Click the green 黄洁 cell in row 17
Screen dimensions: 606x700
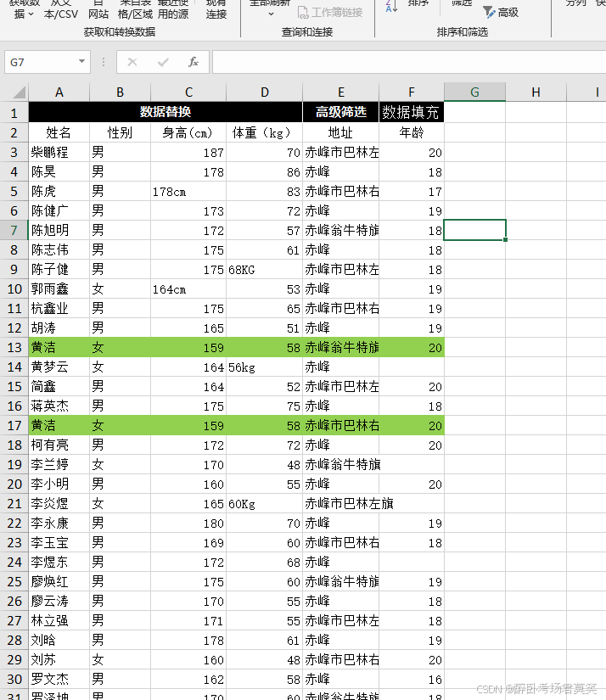point(59,425)
